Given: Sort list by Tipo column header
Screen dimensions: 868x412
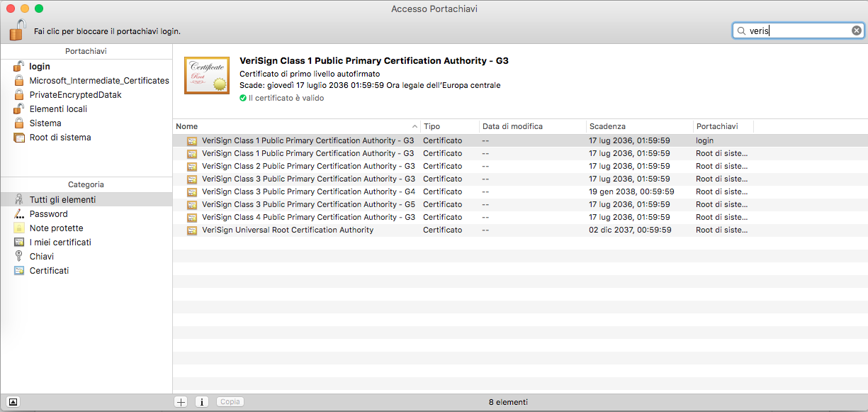Looking at the screenshot, I should coord(450,126).
